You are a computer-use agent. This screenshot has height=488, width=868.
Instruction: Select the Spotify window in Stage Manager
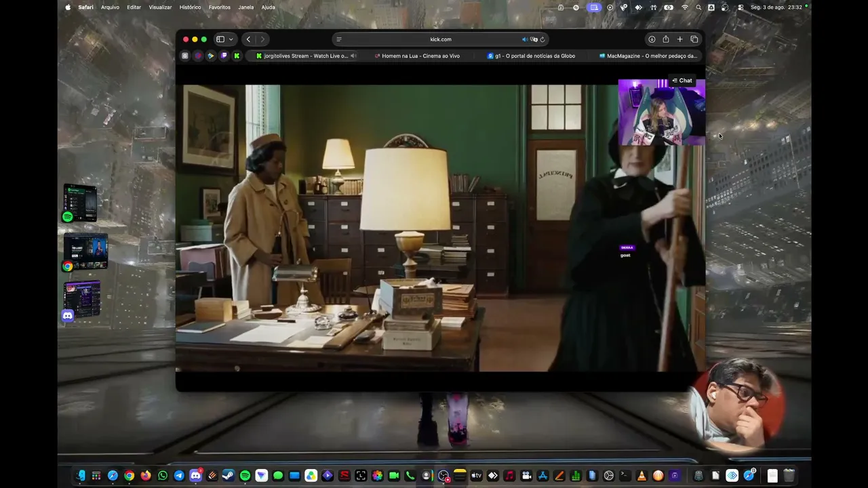point(80,203)
